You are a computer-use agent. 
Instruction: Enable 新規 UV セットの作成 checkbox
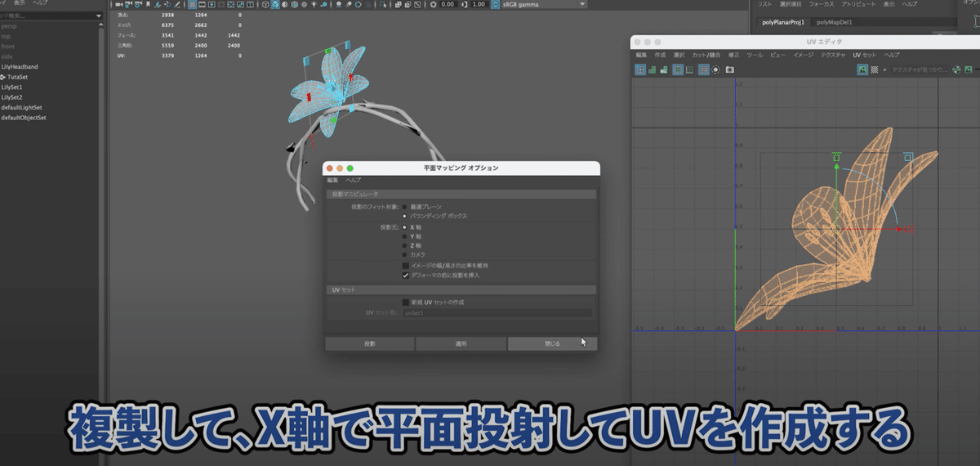406,302
